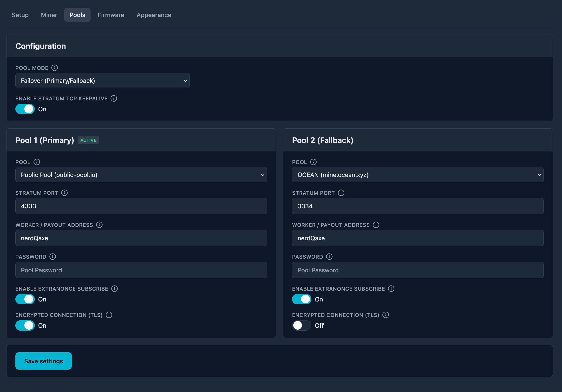Open Worker / Payout Address info for Pool 1
Screen dimensions: 562x392
click(99, 225)
